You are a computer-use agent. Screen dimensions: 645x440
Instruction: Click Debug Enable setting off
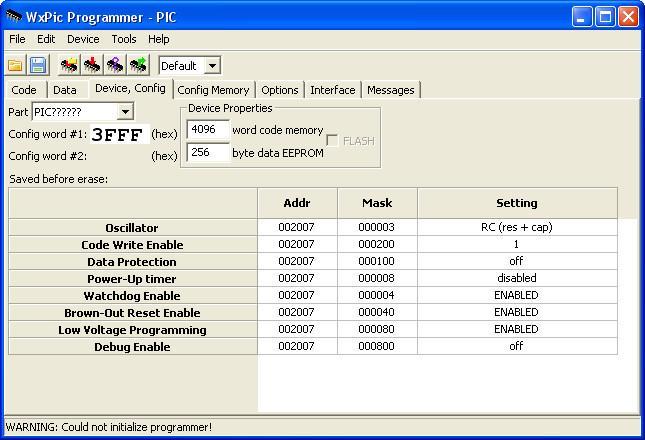coord(517,346)
